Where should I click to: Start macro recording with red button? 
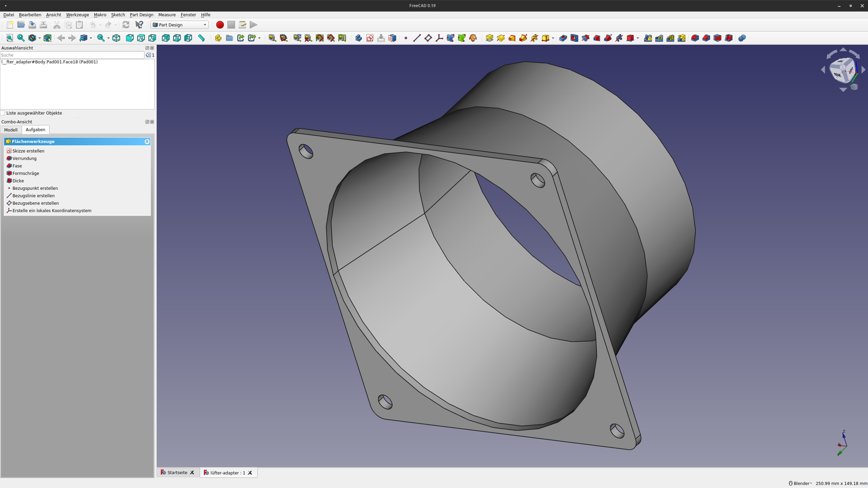point(220,25)
